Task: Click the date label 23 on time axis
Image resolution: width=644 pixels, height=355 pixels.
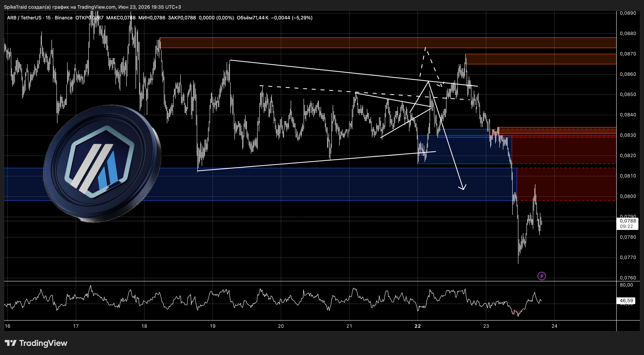Action: (486, 326)
